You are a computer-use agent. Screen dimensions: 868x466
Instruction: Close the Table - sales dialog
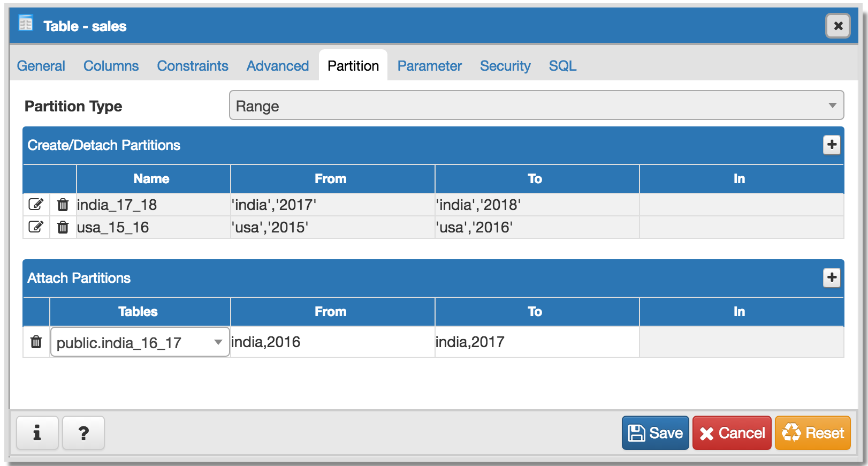[x=838, y=26]
